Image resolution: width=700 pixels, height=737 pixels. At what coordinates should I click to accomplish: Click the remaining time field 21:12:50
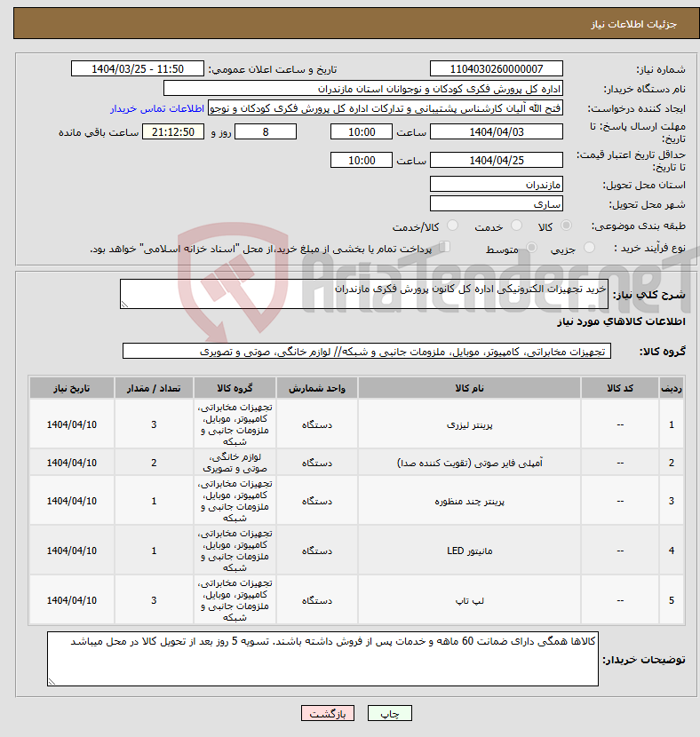(173, 131)
